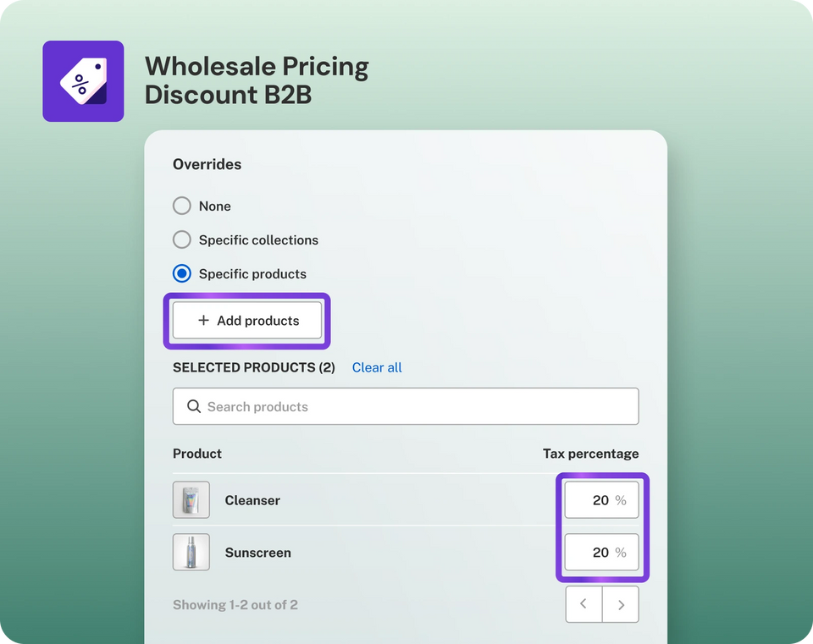Click the Selected Products (2) heading

point(253,367)
